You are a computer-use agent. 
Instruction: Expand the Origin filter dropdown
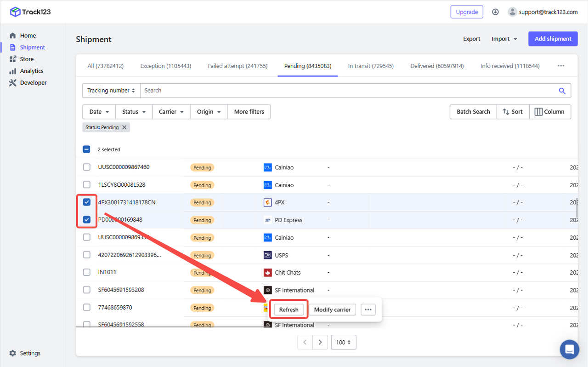pyautogui.click(x=209, y=112)
